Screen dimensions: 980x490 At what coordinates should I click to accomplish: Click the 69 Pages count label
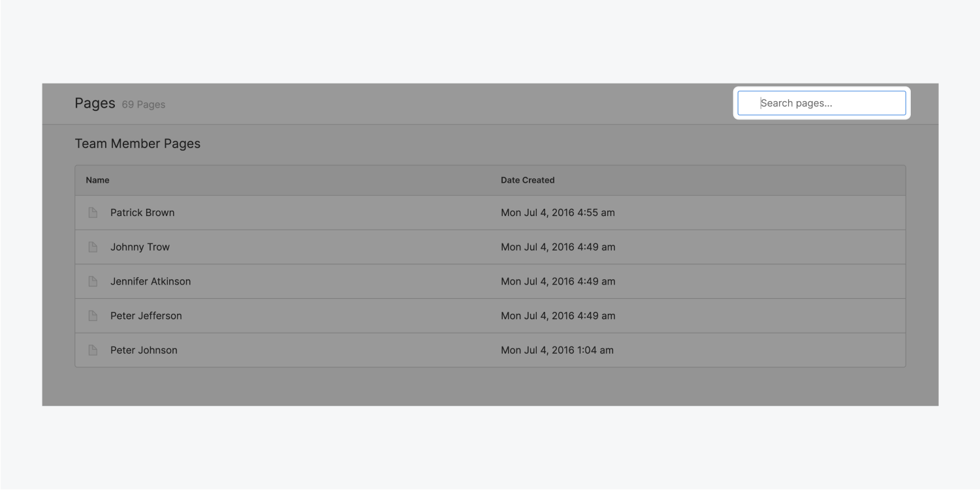pyautogui.click(x=143, y=104)
